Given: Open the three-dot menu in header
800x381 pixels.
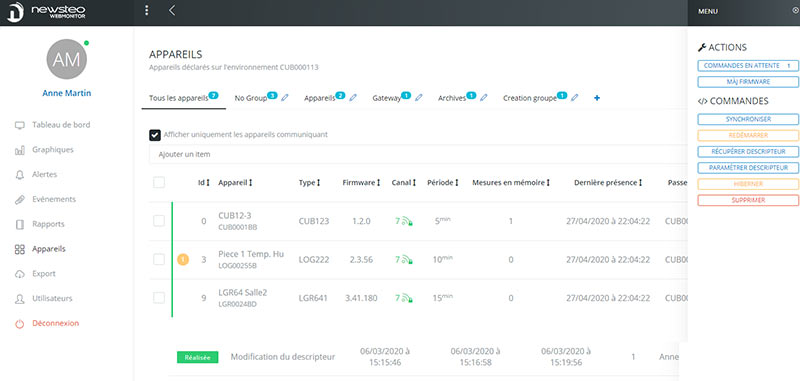Looking at the screenshot, I should point(147,11).
